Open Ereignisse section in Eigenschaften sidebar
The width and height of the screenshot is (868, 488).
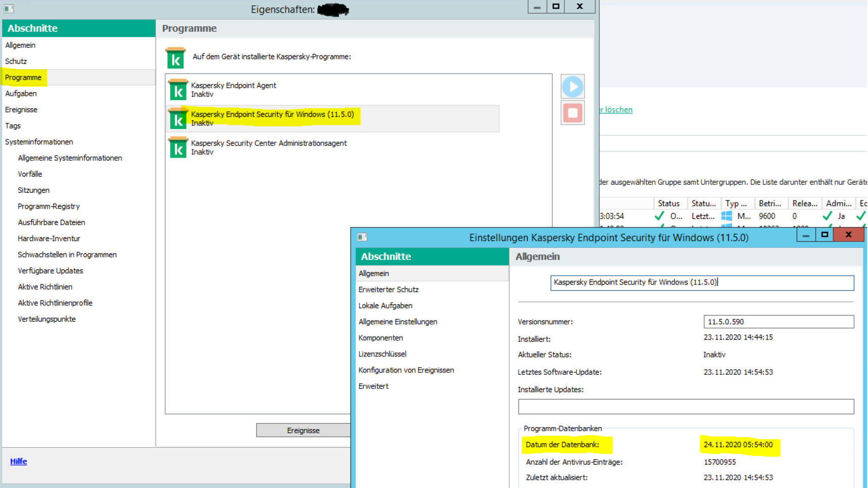pos(21,110)
